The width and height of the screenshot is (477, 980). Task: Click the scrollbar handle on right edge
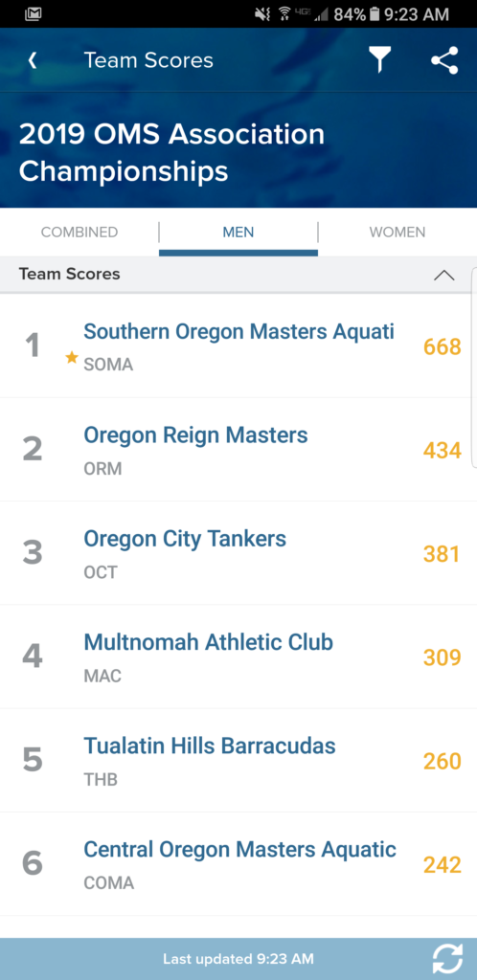coord(474,367)
